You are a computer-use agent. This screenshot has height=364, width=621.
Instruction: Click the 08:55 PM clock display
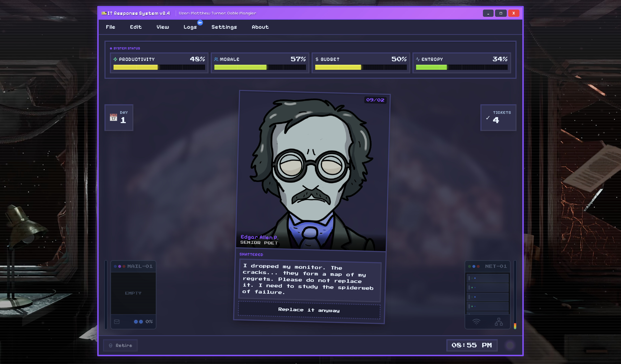472,345
